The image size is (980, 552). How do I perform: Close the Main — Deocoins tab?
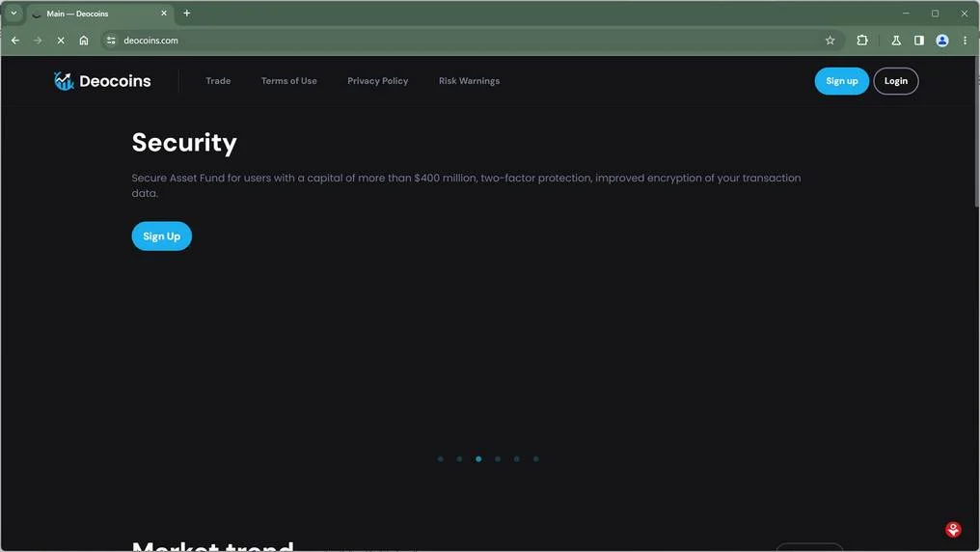coord(164,14)
